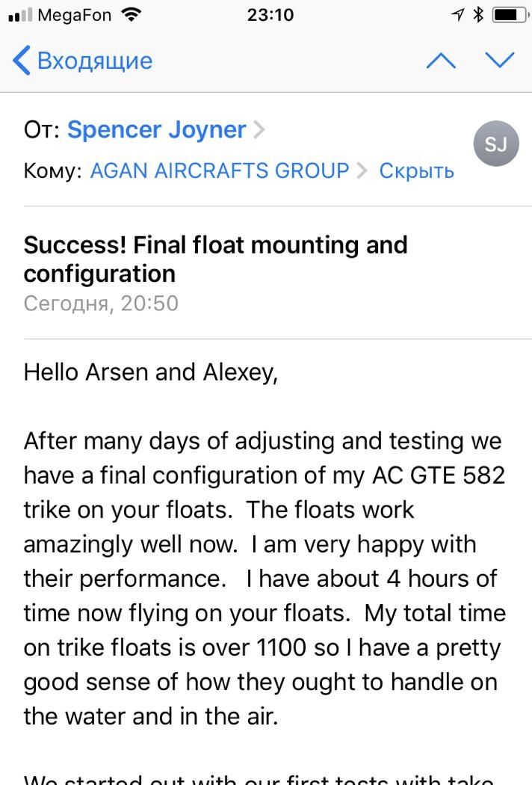Go to previous message with up arrow

tap(441, 61)
